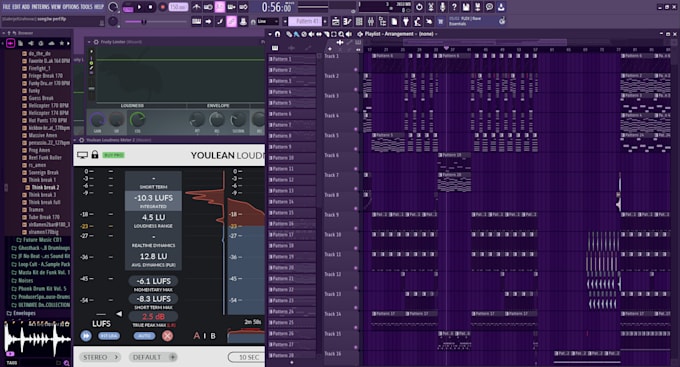
Task: Open the EDIT menu
Action: pos(16,7)
